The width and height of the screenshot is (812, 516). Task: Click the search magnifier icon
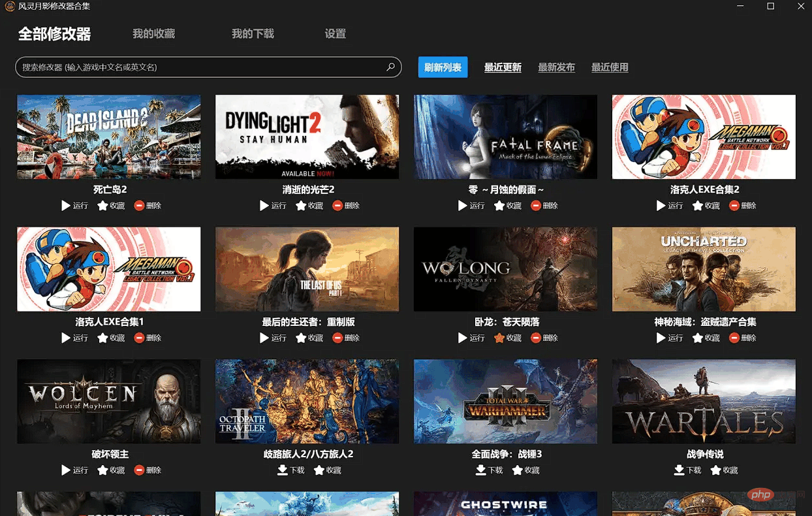[390, 67]
